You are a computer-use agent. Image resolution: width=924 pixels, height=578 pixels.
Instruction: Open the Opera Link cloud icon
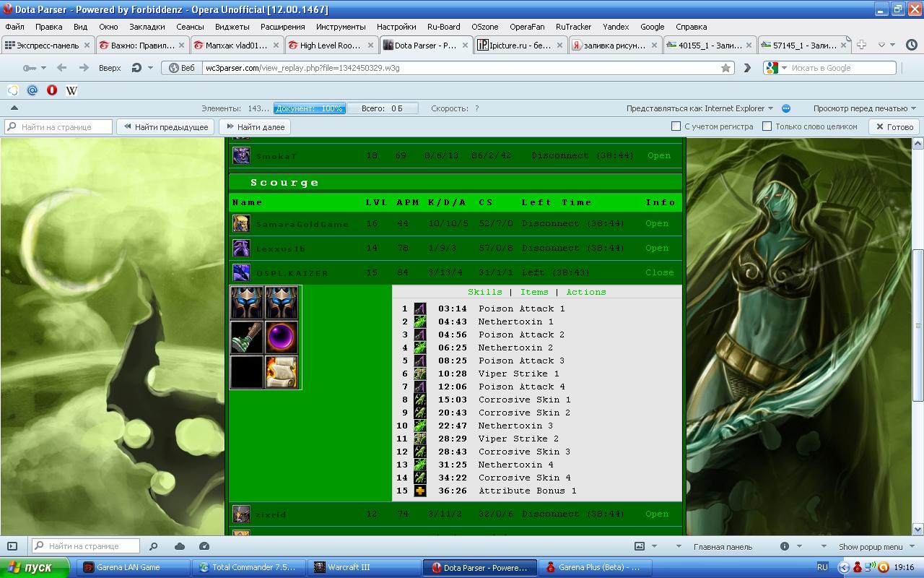point(180,546)
